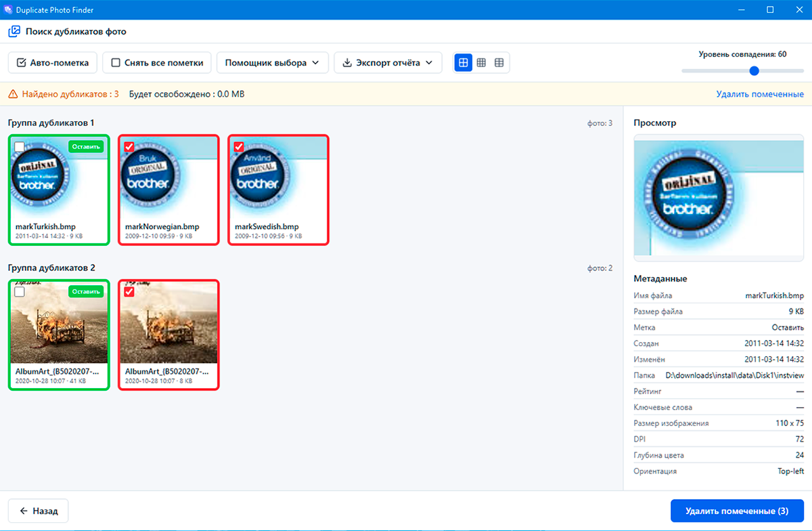Click the Уровень совпадения: 60 label
Image resolution: width=812 pixels, height=531 pixels.
point(742,54)
